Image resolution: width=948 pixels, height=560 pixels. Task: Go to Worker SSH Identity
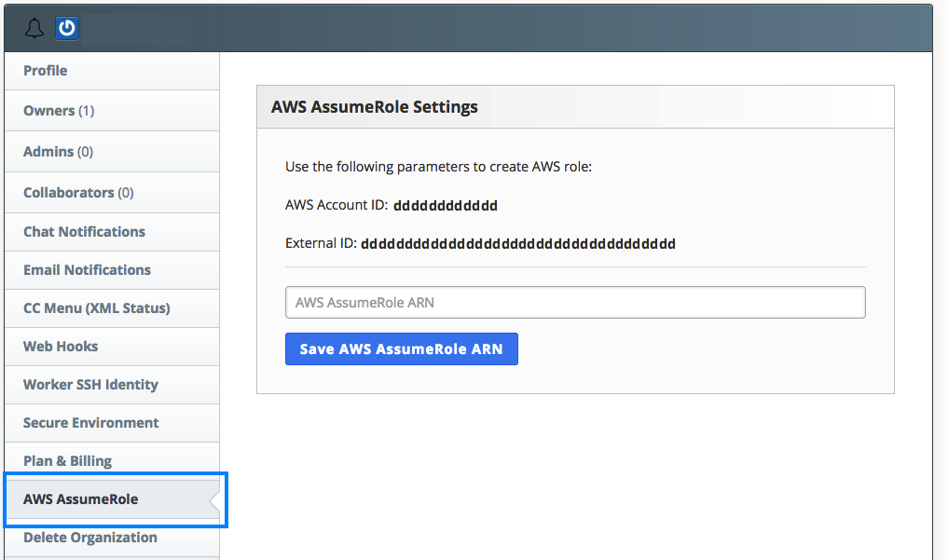pyautogui.click(x=112, y=385)
